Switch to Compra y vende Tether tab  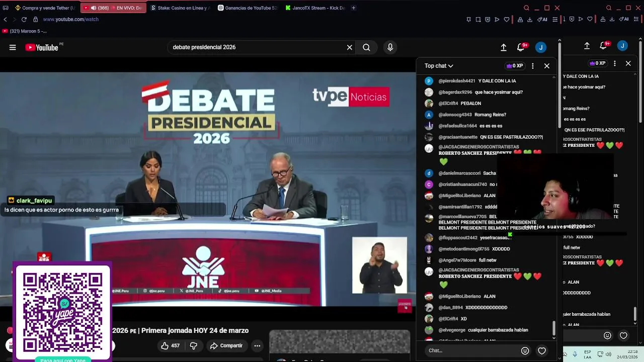[x=45, y=8]
